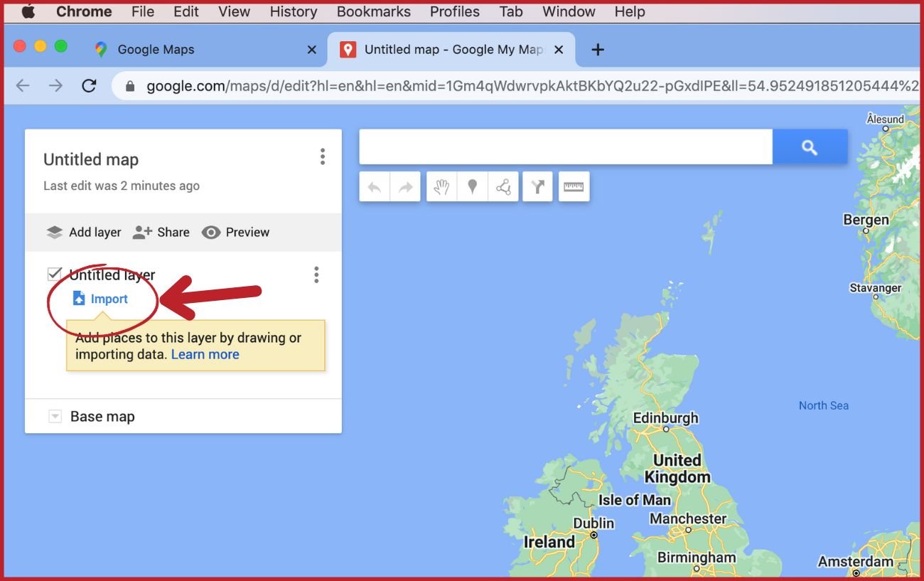This screenshot has height=581, width=924.
Task: Click the Untitled layer name
Action: tap(112, 275)
